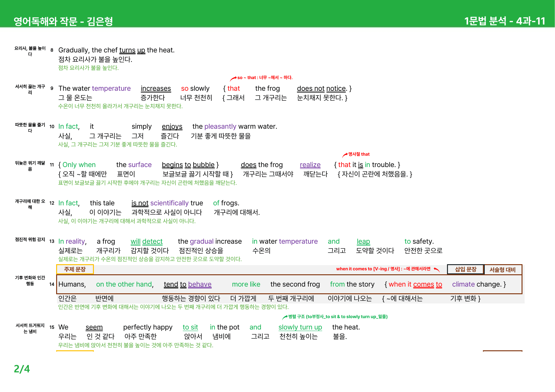Click the green phrase 'slowly turn up'
The image size is (555, 392).
[300, 327]
